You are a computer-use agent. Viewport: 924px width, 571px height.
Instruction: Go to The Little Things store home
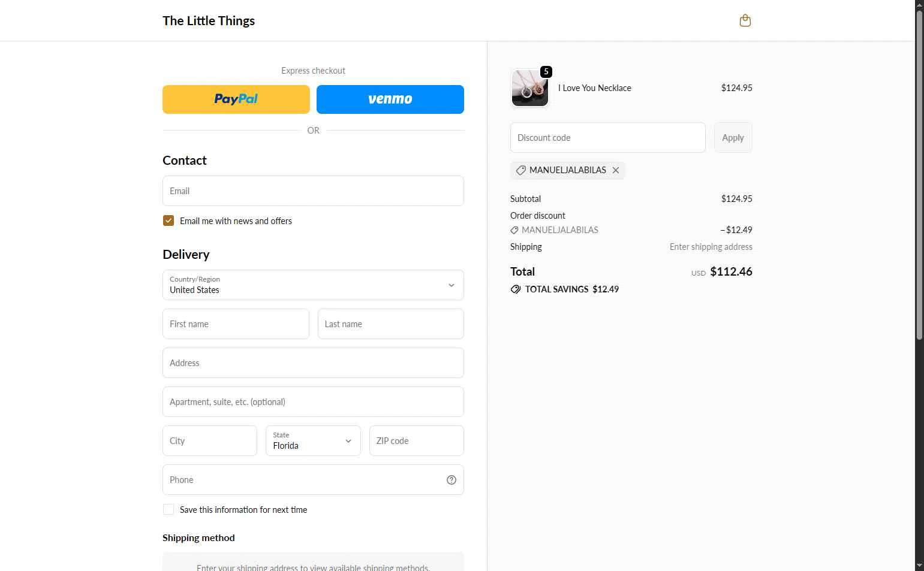click(209, 21)
